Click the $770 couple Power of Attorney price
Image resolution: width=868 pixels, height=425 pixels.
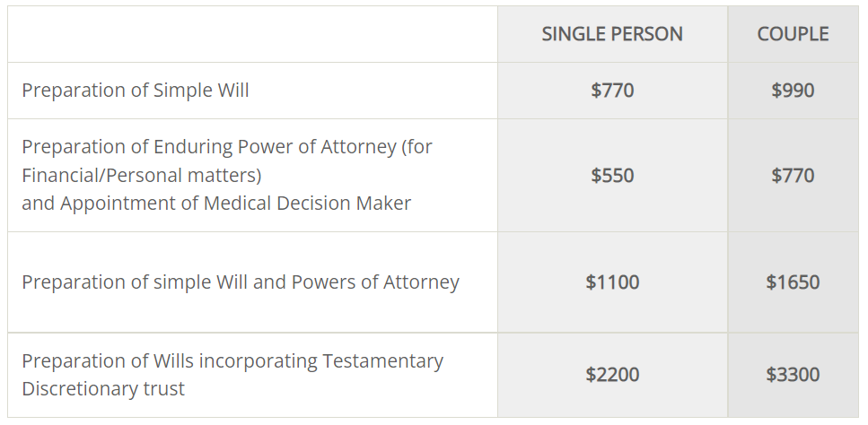793,176
